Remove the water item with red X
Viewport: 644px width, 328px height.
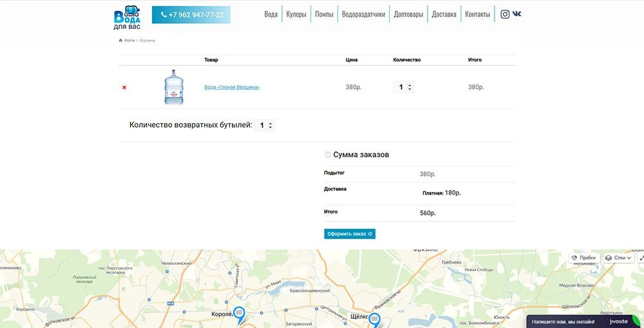pos(124,88)
